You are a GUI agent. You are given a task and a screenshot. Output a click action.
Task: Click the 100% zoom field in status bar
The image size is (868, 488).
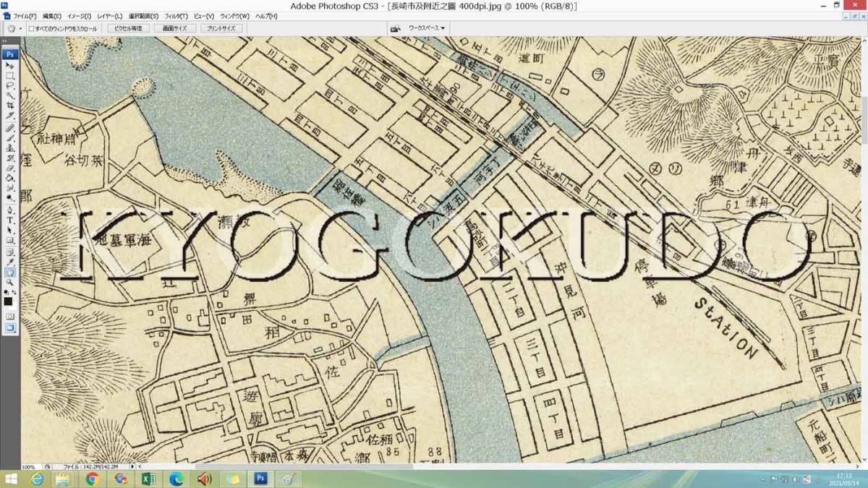click(29, 467)
